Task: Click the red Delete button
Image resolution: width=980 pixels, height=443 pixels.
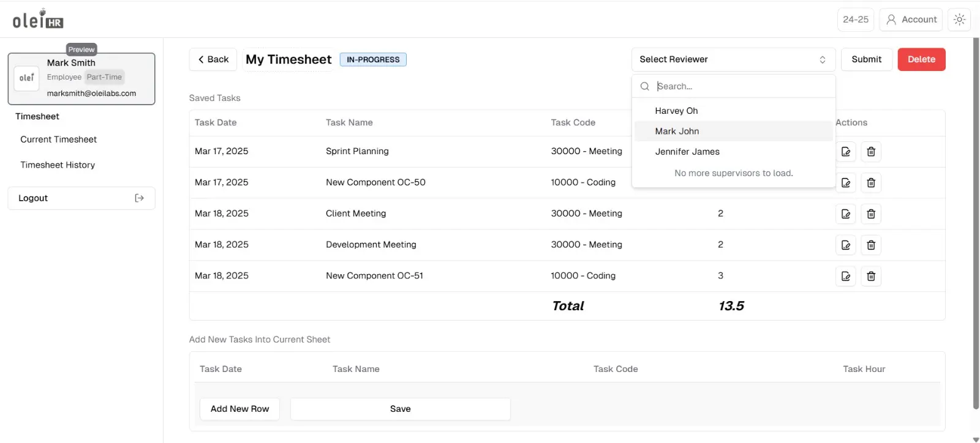Action: coord(921,59)
